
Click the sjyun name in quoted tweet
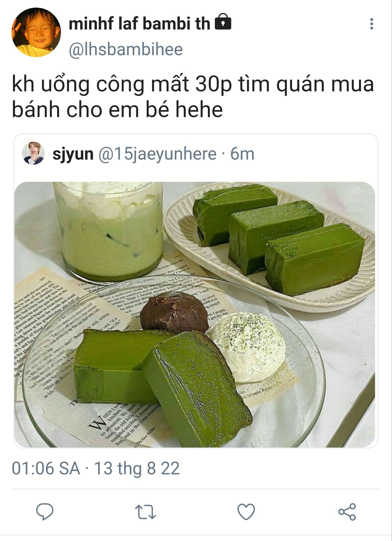point(73,154)
